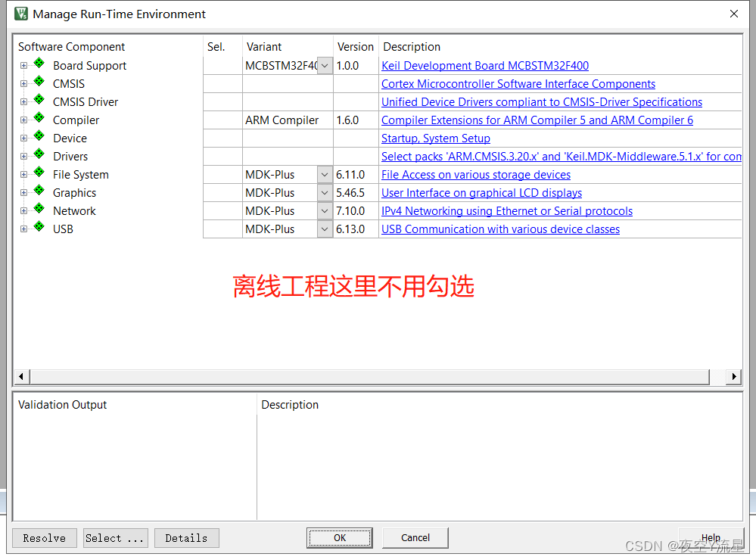Open Compiler Extensions for ARM Compiler link
Image resolution: width=756 pixels, height=560 pixels.
537,120
